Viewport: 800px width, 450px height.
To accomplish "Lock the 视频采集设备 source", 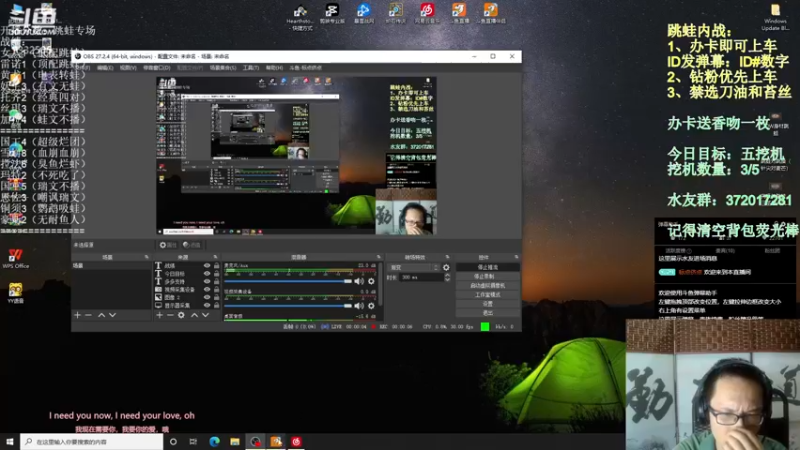I will (x=216, y=289).
